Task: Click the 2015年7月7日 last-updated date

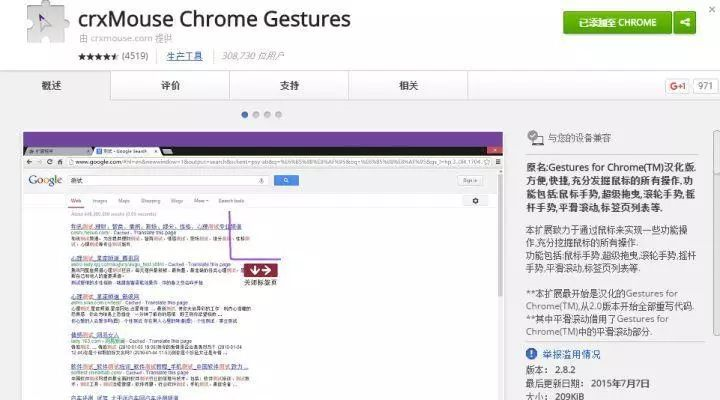Action: pyautogui.click(x=620, y=383)
